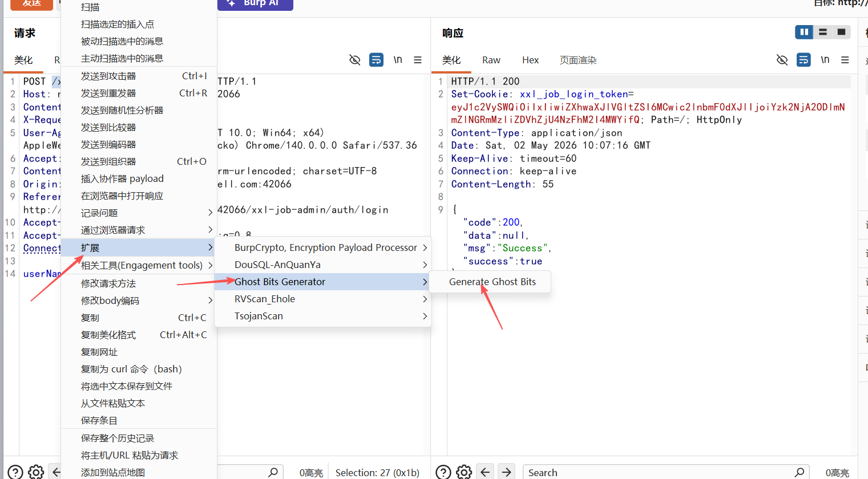This screenshot has height=479, width=868.
Task: Open search settings gear below request panel
Action: pos(36,472)
